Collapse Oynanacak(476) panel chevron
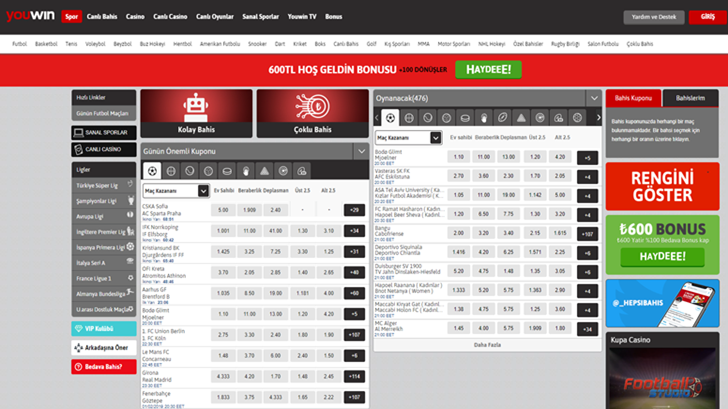The width and height of the screenshot is (728, 409). [x=594, y=98]
